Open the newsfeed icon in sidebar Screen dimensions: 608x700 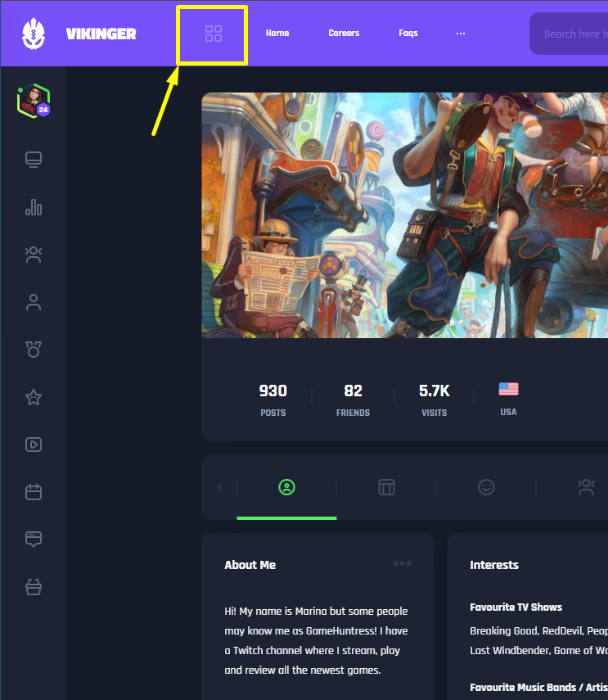(x=34, y=160)
